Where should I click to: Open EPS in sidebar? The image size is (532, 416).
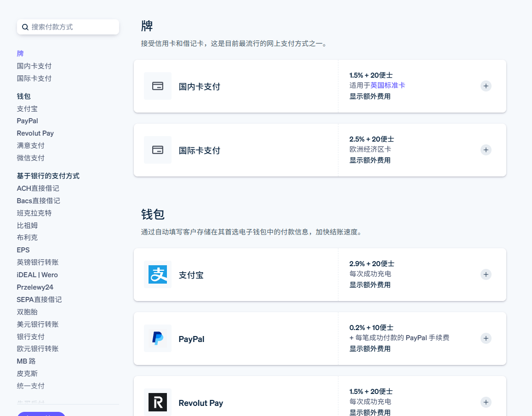click(23, 250)
